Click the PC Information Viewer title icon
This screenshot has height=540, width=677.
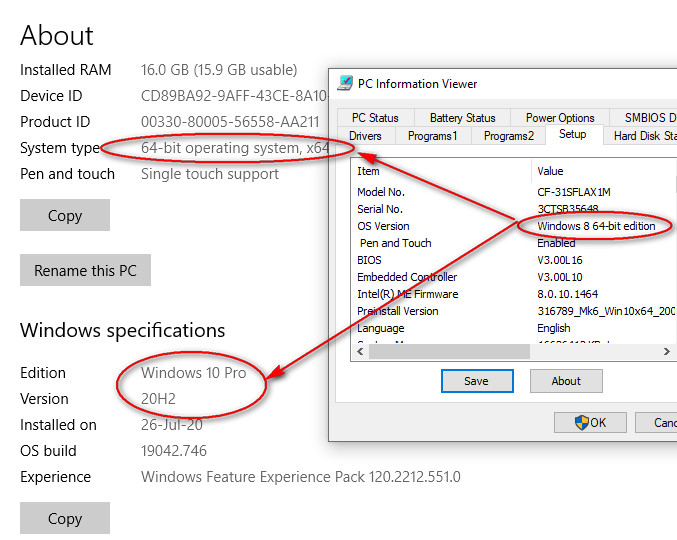pyautogui.click(x=345, y=83)
